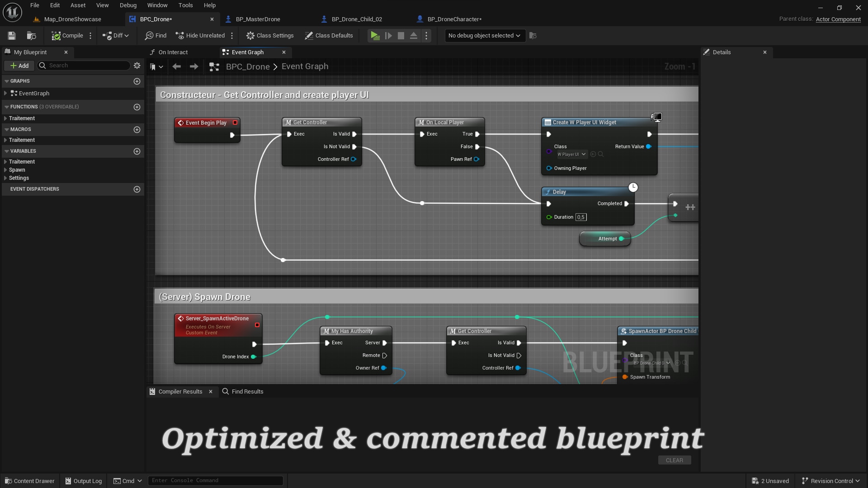The image size is (868, 488).
Task: Click CLEAR in the Compiler Results panel
Action: click(x=674, y=460)
